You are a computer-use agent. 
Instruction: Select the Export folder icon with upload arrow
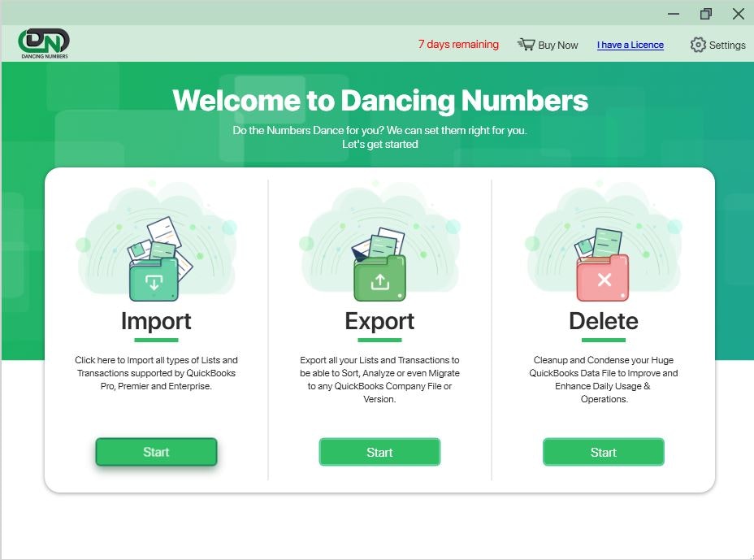pos(378,277)
